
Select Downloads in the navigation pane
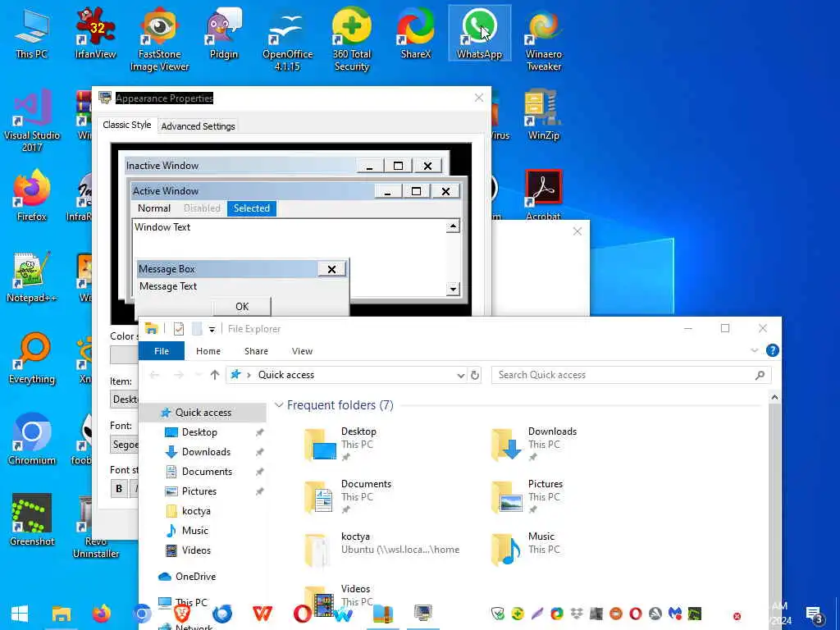(x=206, y=452)
